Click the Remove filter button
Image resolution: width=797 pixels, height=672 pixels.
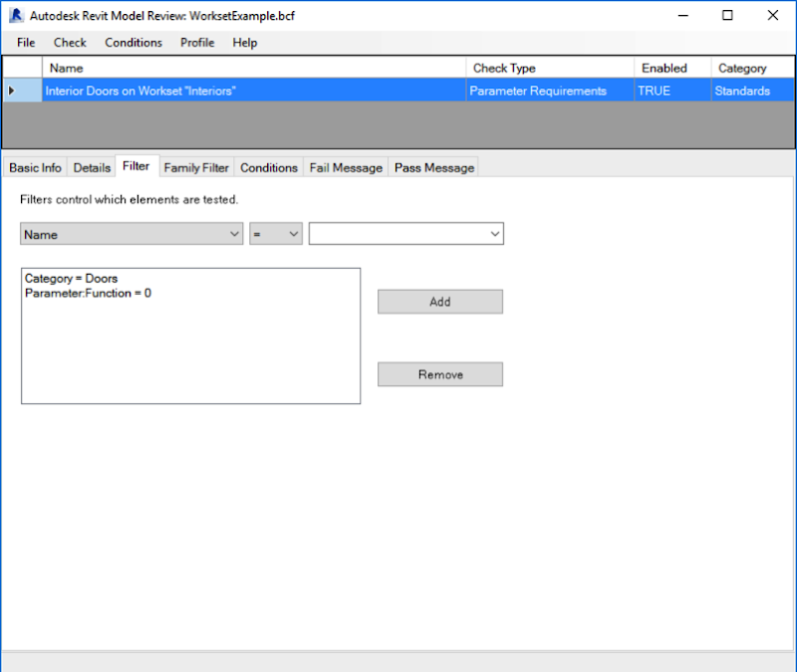click(x=440, y=374)
